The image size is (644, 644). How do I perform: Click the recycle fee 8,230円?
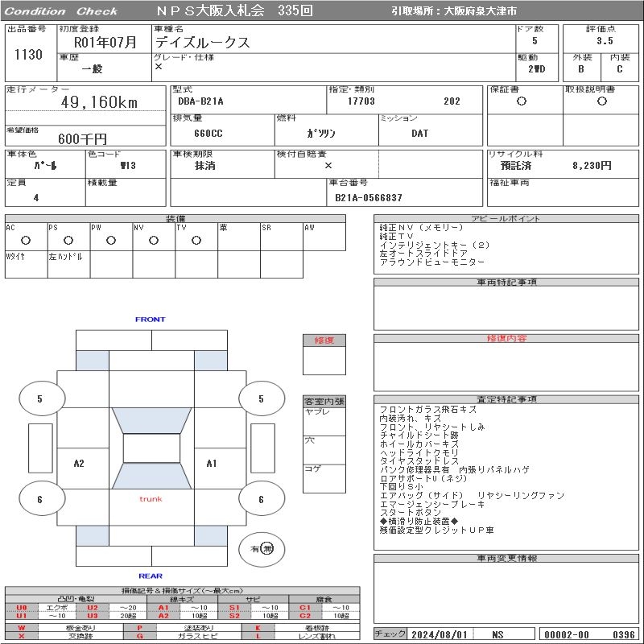point(592,166)
